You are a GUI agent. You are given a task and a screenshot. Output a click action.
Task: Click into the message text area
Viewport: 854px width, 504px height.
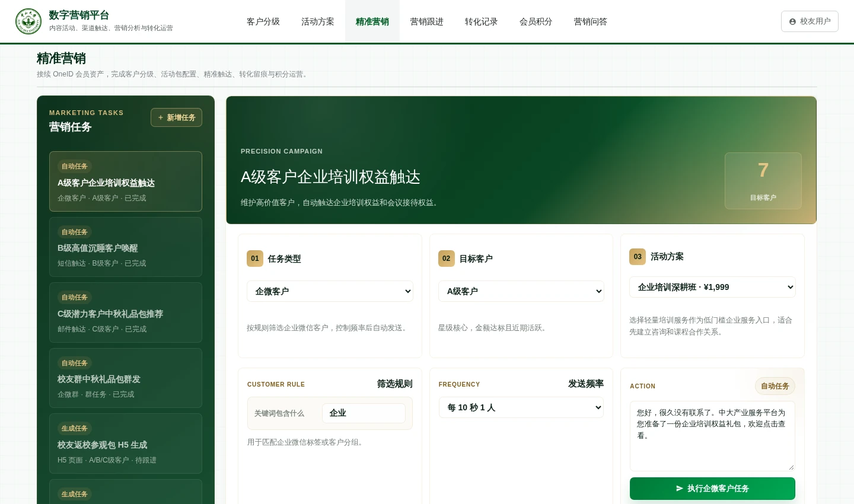(x=712, y=436)
